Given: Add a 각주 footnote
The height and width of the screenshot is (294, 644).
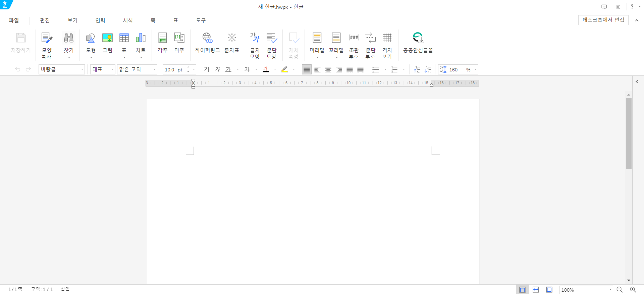Looking at the screenshot, I should point(163,38).
